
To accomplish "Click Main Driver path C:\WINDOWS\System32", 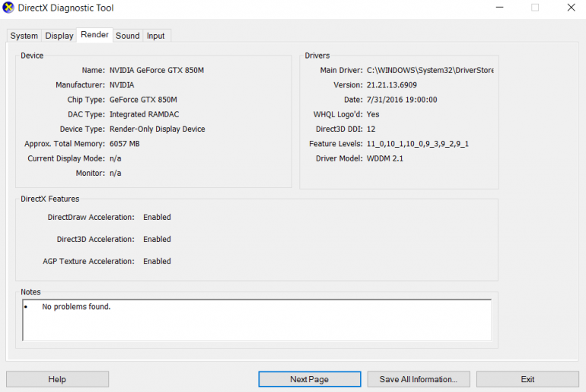I will tap(430, 70).
